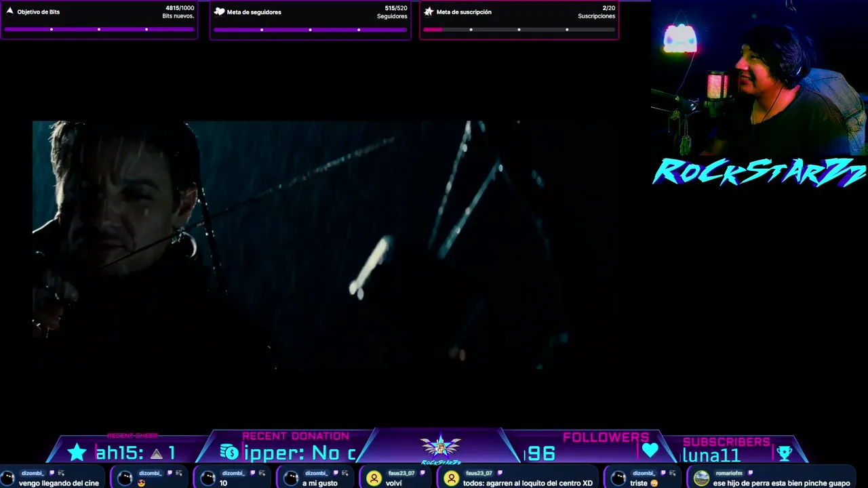Click 'todos: agarren al loquito del centro XD'
868x488 pixels.
coord(528,483)
